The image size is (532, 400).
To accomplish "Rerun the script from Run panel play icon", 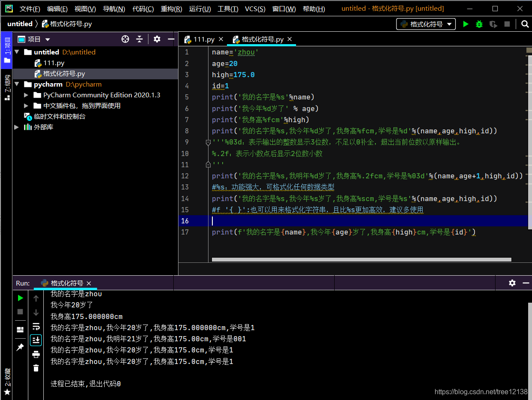I will 20,298.
